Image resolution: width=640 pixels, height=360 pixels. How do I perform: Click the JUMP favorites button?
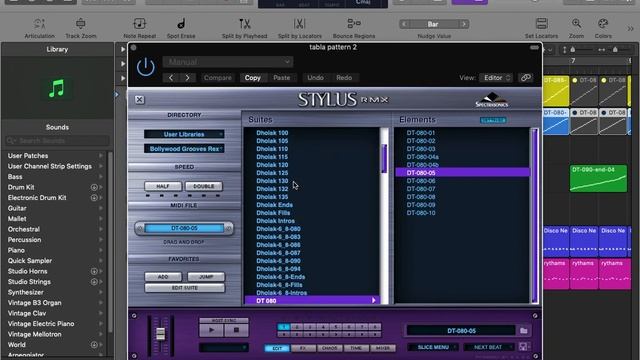point(206,277)
